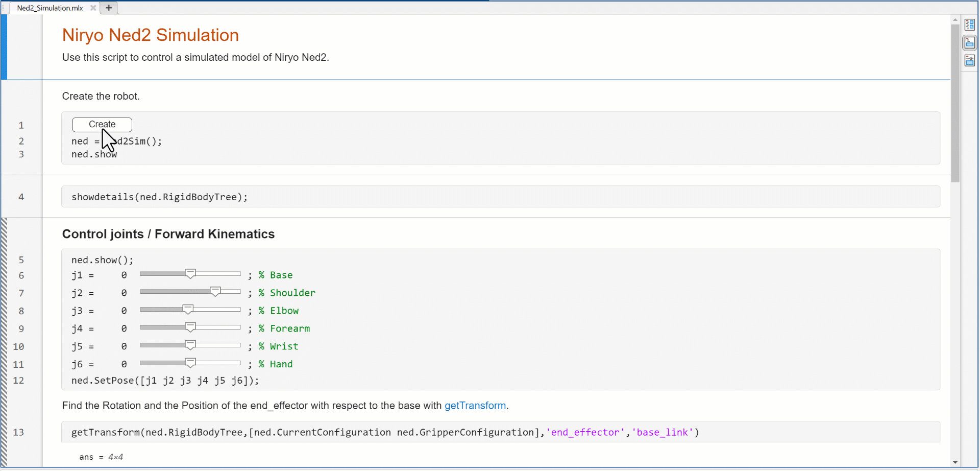980x471 pixels.
Task: Click the j5 Wrist slider thumb
Action: point(190,345)
